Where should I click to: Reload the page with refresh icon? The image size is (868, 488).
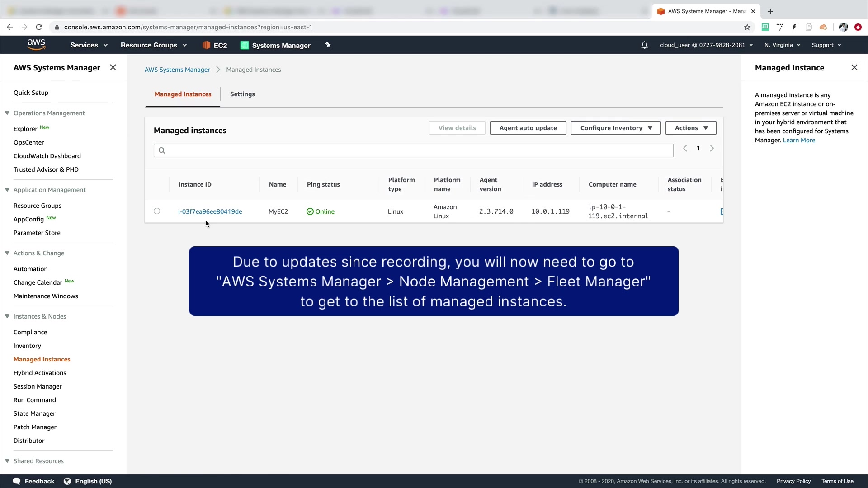pyautogui.click(x=39, y=27)
